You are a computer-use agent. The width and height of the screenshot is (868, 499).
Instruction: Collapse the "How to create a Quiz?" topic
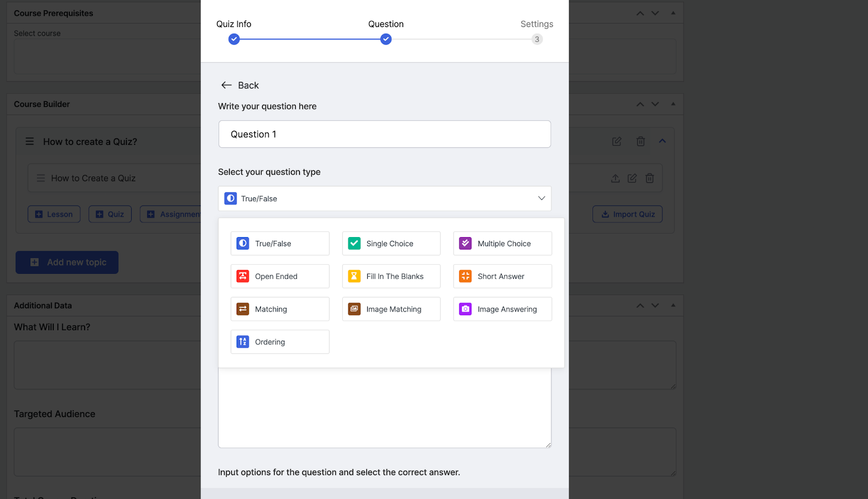point(662,141)
